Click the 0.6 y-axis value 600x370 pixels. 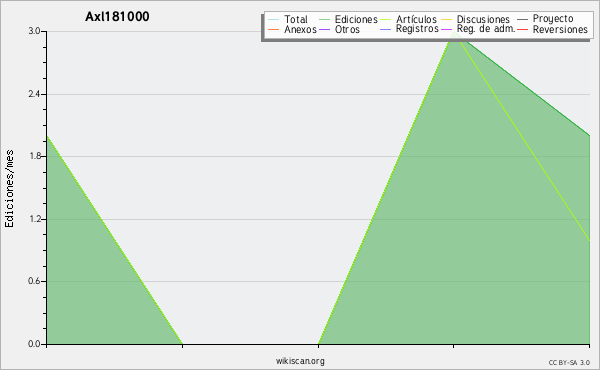(x=34, y=281)
